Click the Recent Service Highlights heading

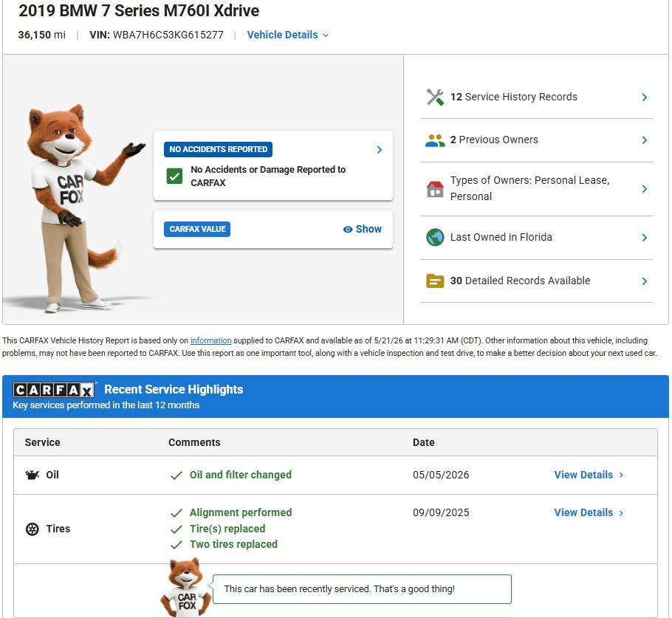174,389
